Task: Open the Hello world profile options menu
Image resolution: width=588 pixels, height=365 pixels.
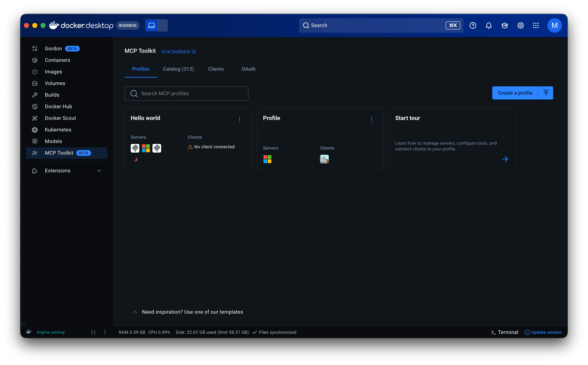Action: tap(239, 120)
